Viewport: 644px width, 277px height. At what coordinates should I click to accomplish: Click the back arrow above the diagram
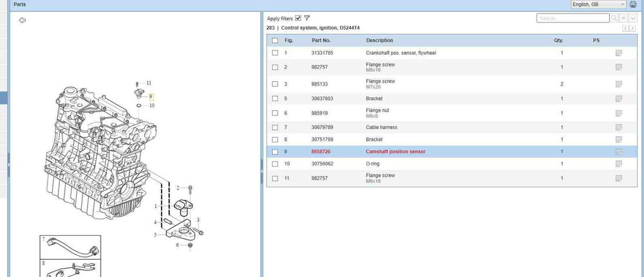click(x=23, y=20)
